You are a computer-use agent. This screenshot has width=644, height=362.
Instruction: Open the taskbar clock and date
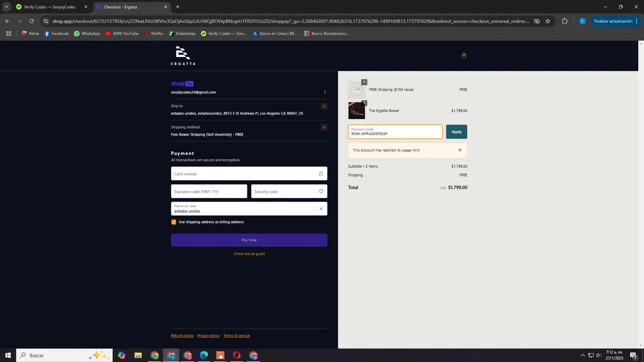614,355
